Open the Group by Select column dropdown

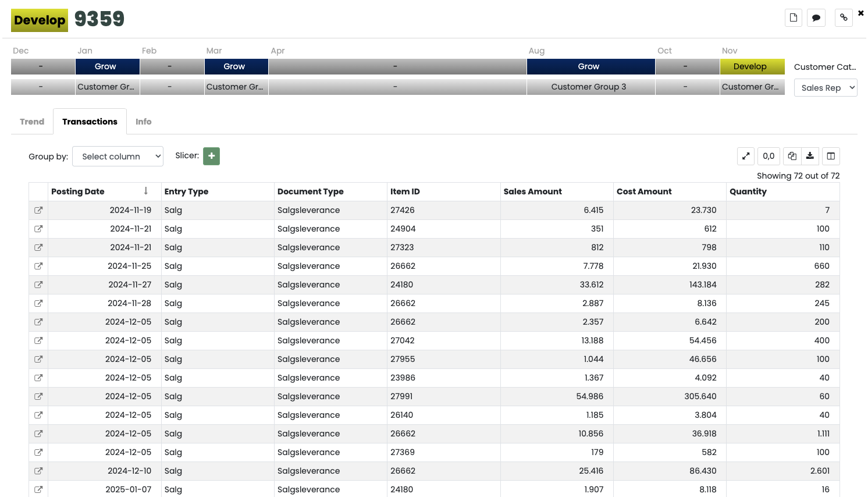[118, 157]
